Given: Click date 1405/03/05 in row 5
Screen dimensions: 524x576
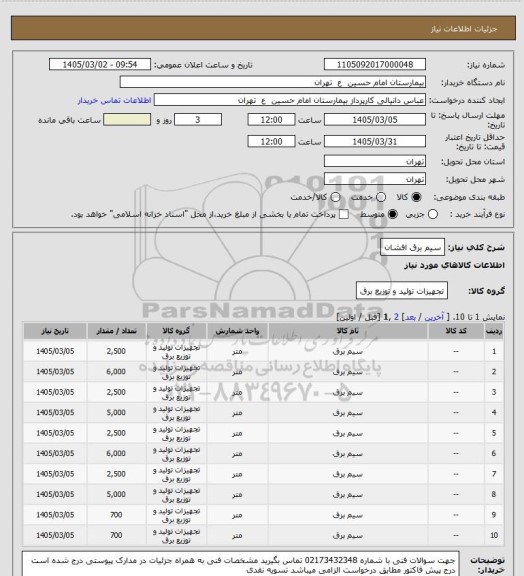Looking at the screenshot, I should coord(55,433).
